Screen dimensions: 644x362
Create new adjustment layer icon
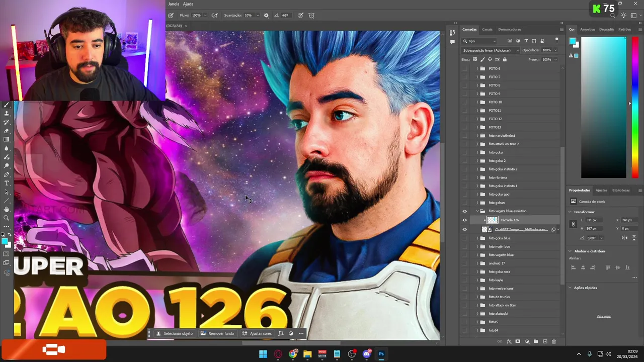click(x=527, y=341)
